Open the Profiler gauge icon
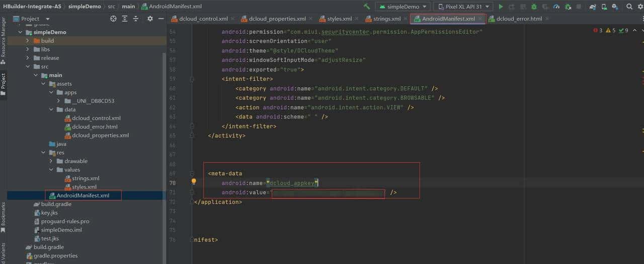 pyautogui.click(x=556, y=7)
